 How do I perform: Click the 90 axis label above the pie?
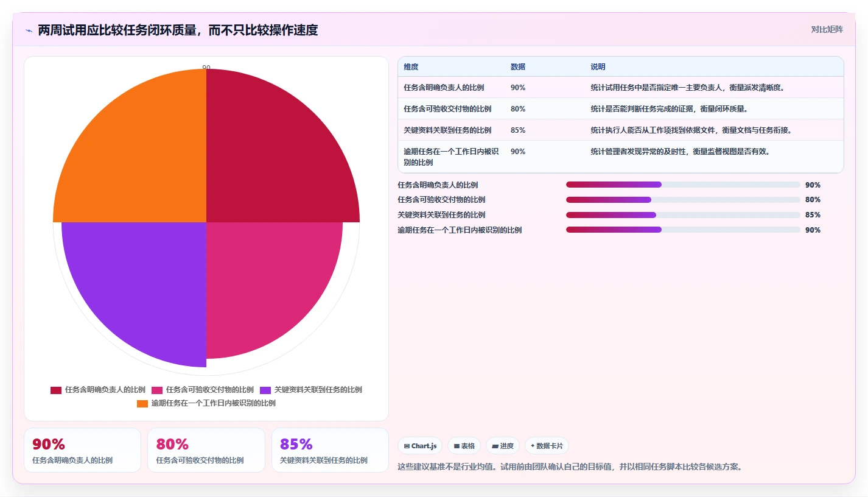206,68
